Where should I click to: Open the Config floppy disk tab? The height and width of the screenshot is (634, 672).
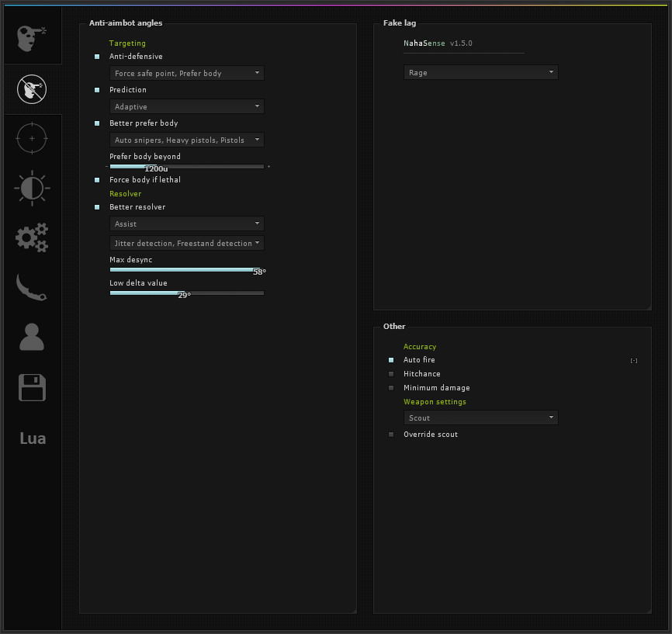(32, 387)
